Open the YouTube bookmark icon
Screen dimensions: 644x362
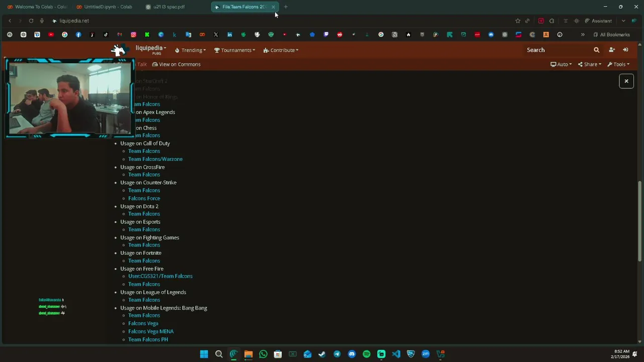(51, 35)
